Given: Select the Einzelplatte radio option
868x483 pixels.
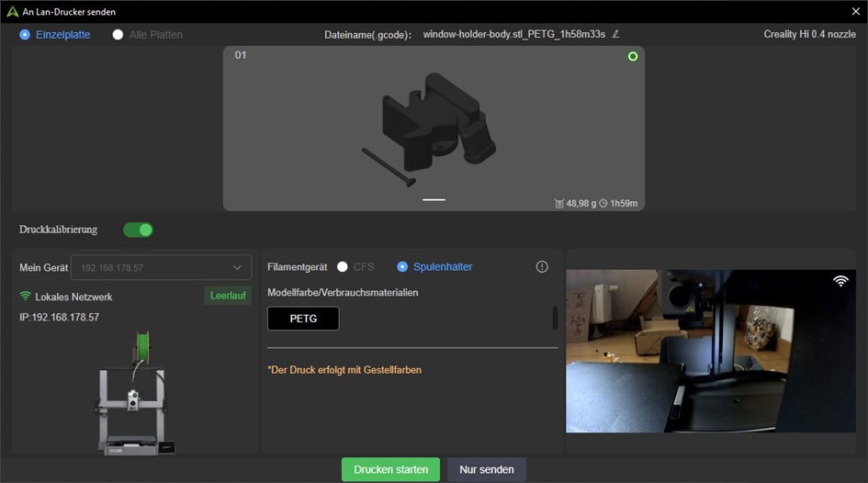Looking at the screenshot, I should click(25, 34).
